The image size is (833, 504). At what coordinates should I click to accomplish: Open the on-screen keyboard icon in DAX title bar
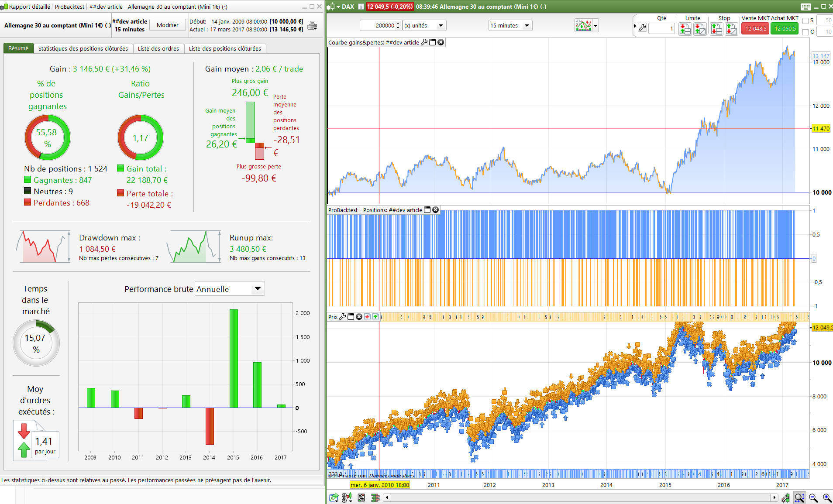[x=806, y=7]
